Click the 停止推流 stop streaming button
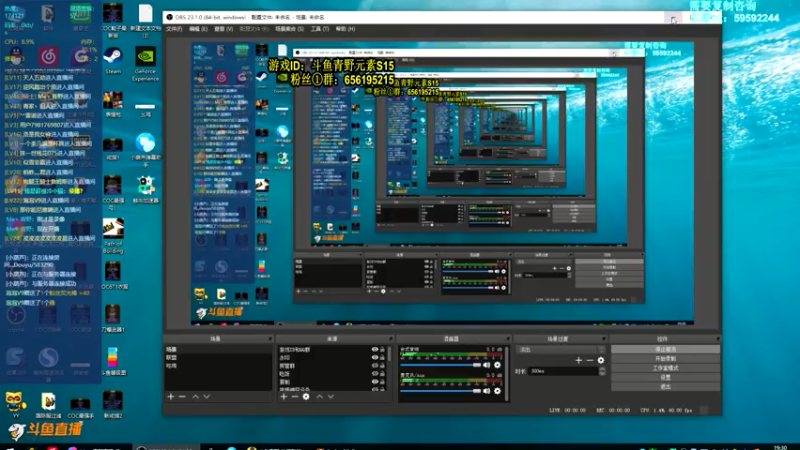This screenshot has height=450, width=800. [x=665, y=349]
